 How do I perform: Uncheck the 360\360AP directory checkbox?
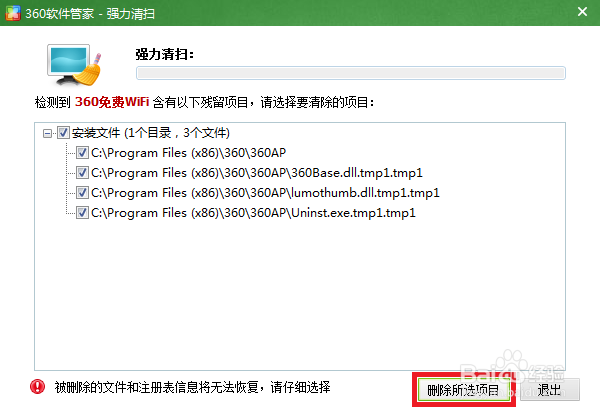tap(82, 153)
